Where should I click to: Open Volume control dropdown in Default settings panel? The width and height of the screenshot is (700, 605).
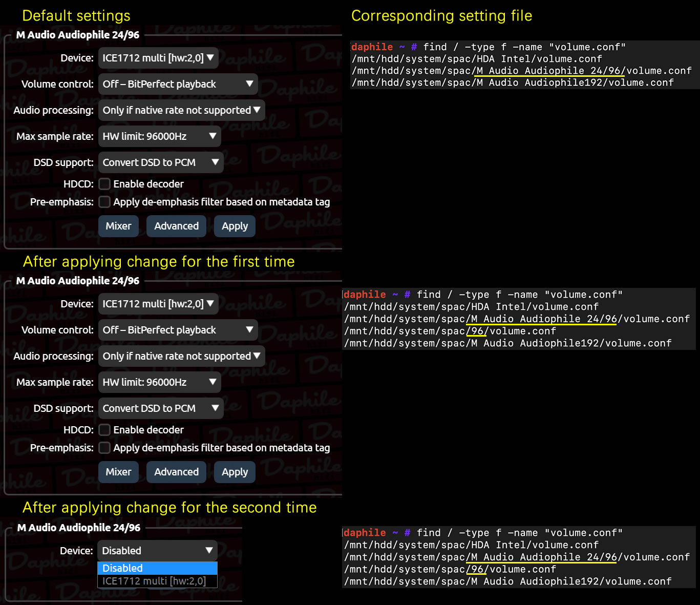(x=178, y=84)
